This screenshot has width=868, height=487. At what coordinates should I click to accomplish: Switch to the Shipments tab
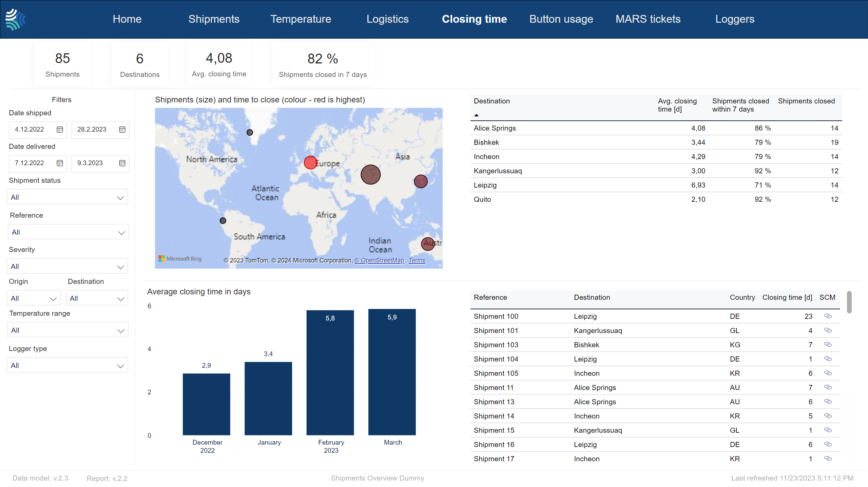point(214,19)
